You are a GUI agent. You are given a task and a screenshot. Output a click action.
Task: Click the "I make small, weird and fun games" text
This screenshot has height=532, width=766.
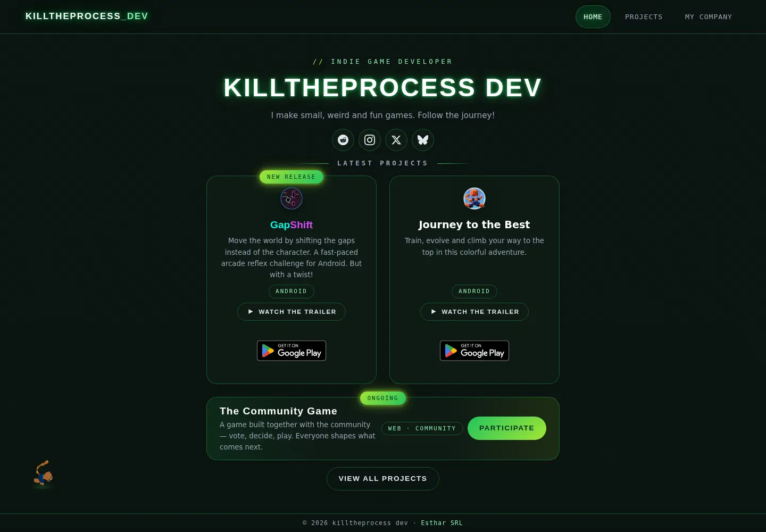[383, 115]
